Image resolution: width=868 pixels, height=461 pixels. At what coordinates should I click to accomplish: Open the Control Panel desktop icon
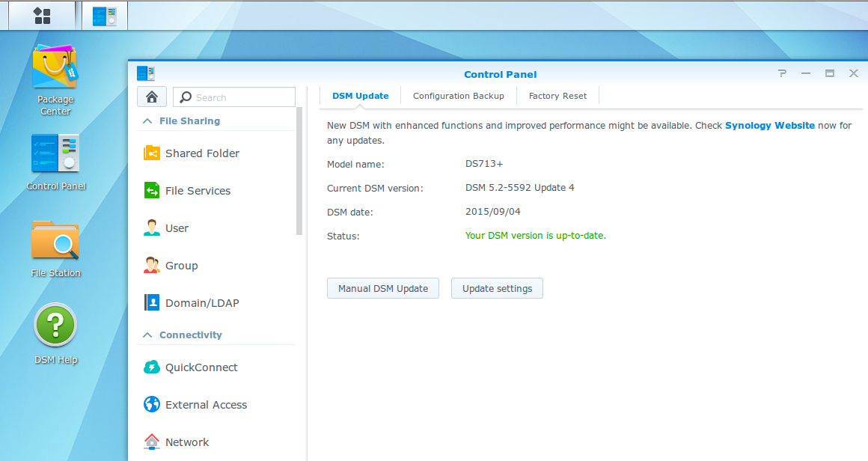55,162
